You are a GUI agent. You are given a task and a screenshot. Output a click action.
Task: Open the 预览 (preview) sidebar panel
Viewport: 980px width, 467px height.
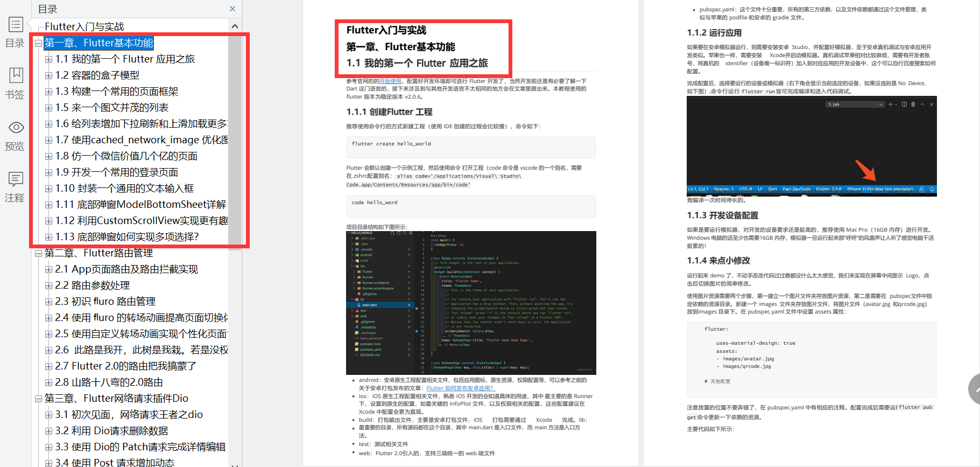15,136
